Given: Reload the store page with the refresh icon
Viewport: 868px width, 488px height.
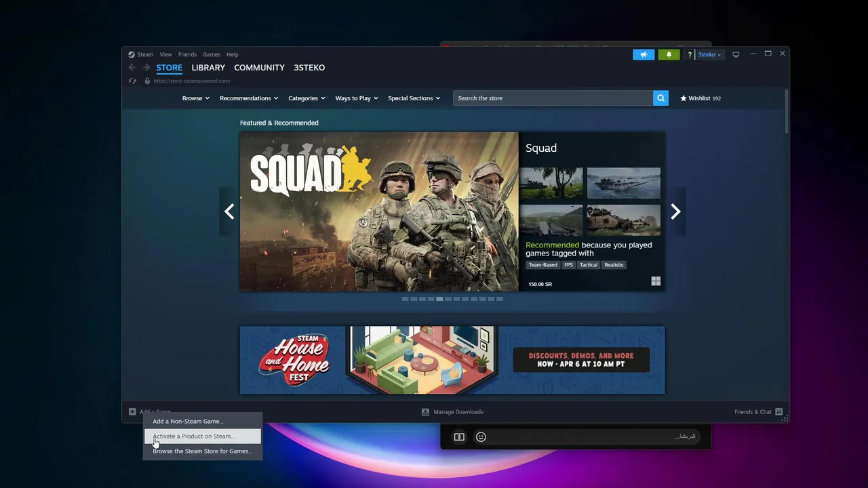Looking at the screenshot, I should 133,81.
